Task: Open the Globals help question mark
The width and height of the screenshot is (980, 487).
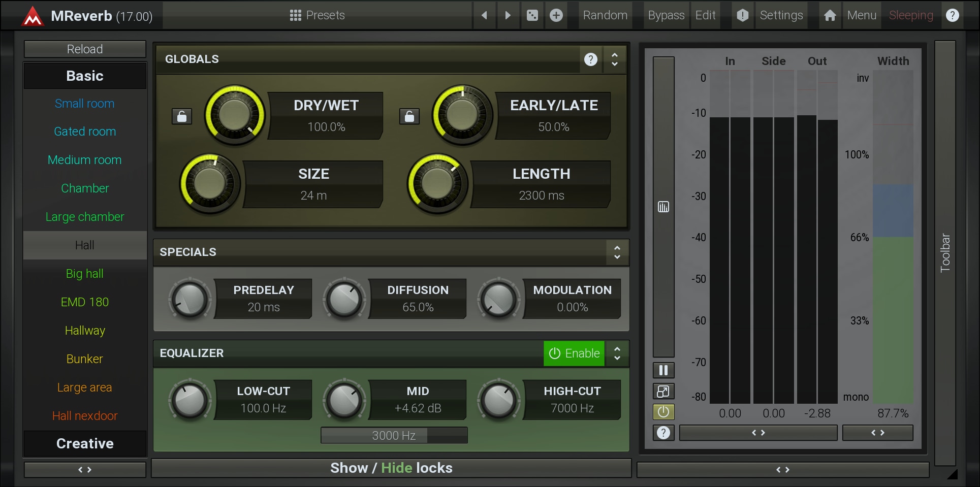Action: point(590,59)
